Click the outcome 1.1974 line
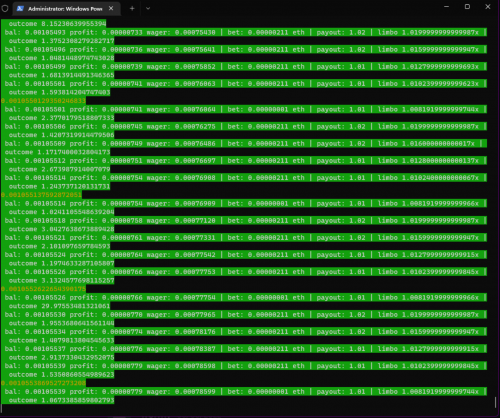The height and width of the screenshot is (418, 500). pos(61,263)
